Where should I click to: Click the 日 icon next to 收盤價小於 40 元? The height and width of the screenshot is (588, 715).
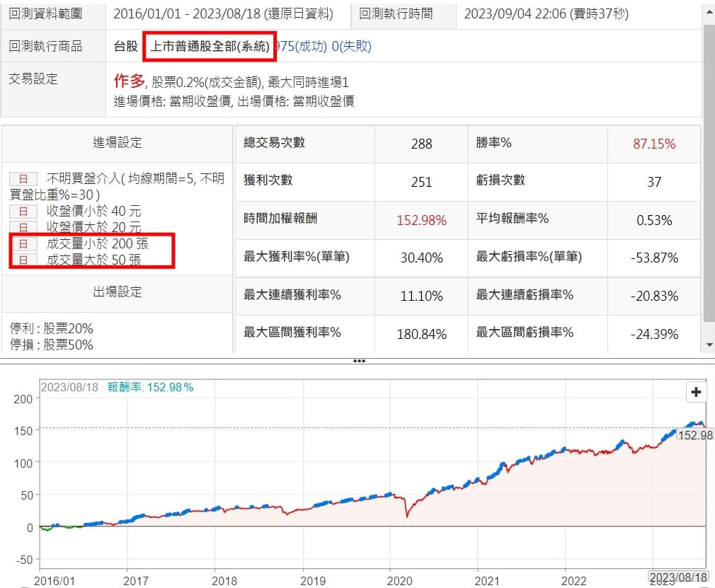pos(23,211)
